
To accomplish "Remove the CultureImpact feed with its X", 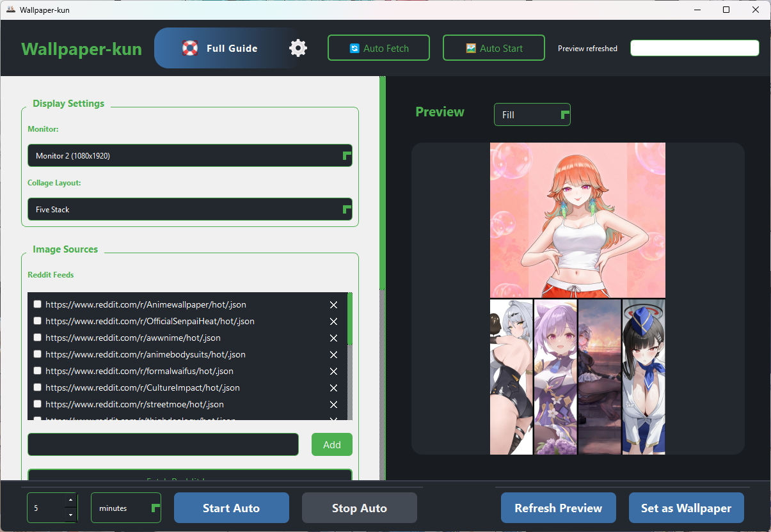I will coord(333,388).
